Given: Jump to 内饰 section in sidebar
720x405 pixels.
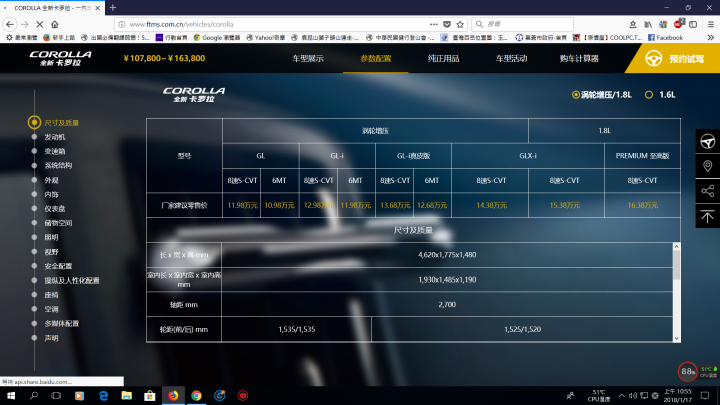Looking at the screenshot, I should [x=51, y=194].
